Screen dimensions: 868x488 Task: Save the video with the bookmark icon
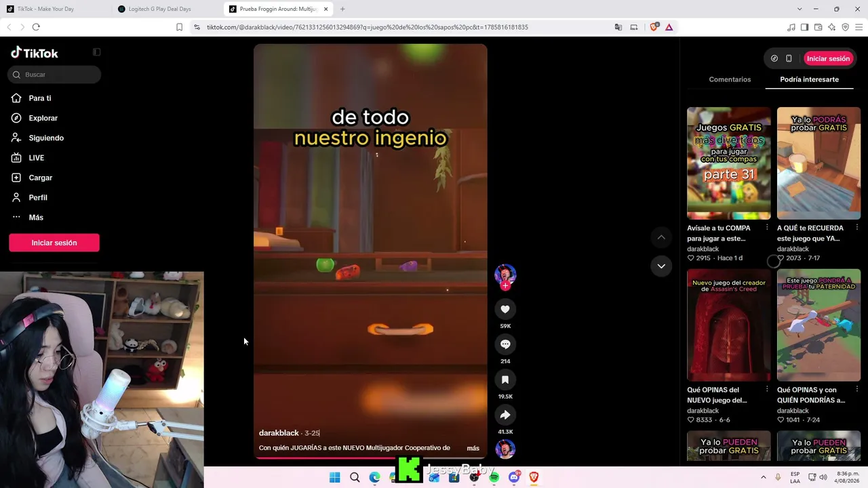tap(505, 380)
